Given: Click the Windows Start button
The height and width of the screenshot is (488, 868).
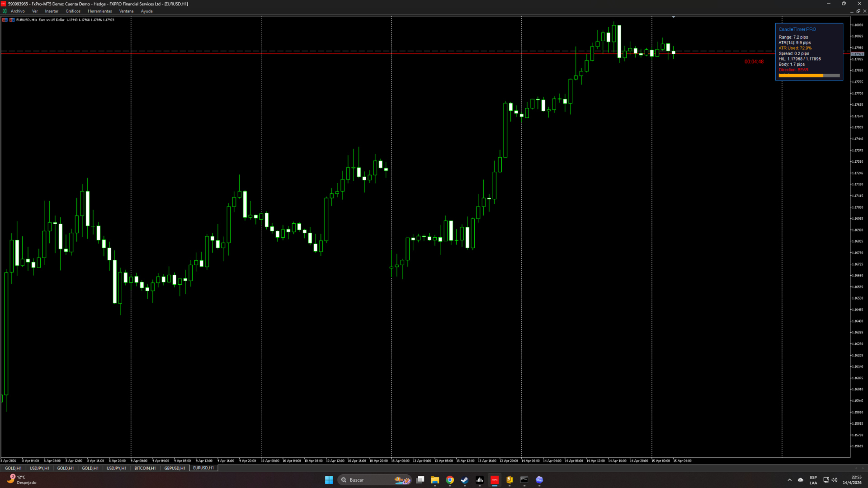Looking at the screenshot, I should point(329,480).
